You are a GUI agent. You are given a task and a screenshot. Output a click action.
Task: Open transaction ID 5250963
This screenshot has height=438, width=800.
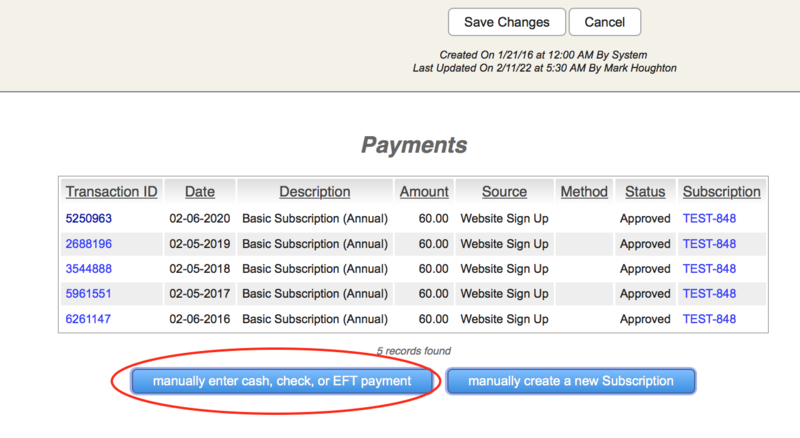point(89,217)
